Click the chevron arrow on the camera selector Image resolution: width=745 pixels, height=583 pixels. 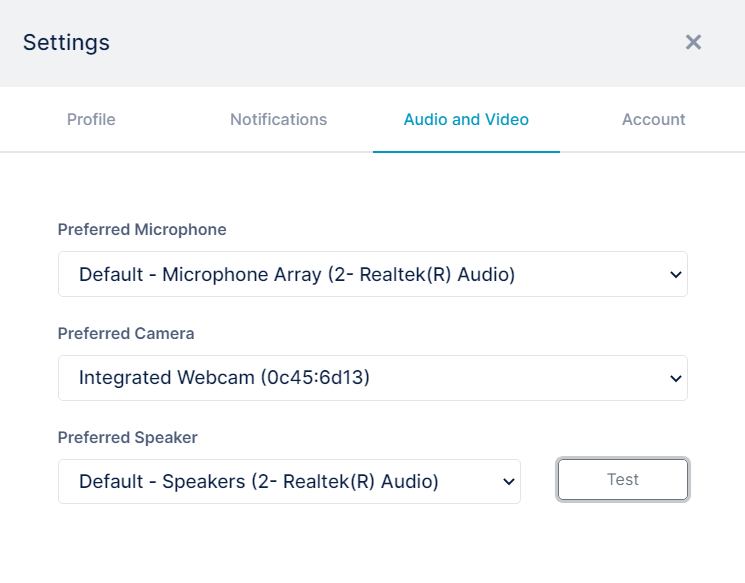tap(676, 379)
